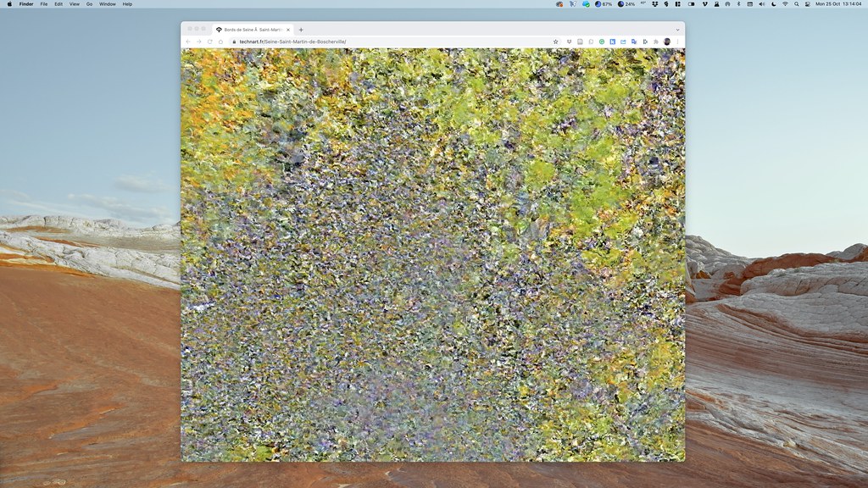Viewport: 868px width, 488px height.
Task: Open the volume control in menu bar
Action: 762,4
